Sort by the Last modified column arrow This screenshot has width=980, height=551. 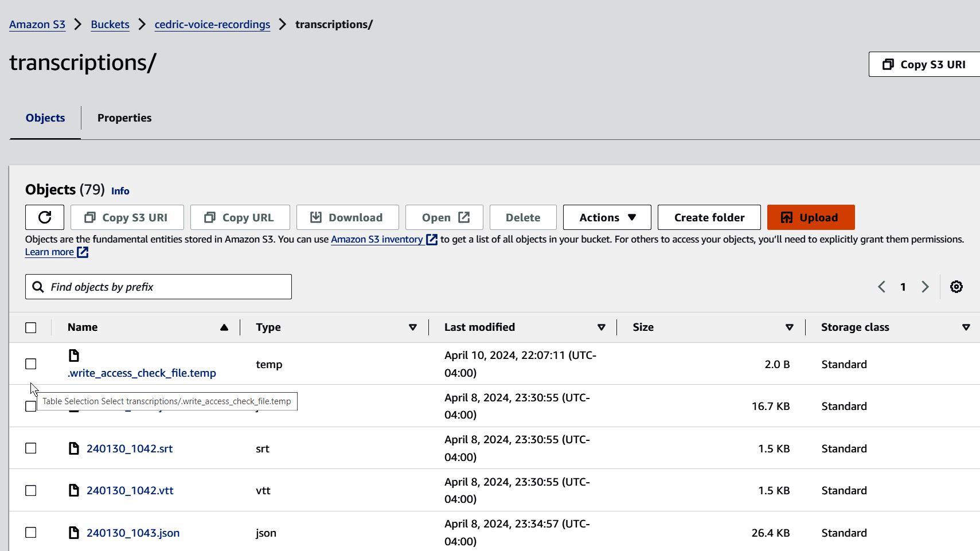click(601, 327)
